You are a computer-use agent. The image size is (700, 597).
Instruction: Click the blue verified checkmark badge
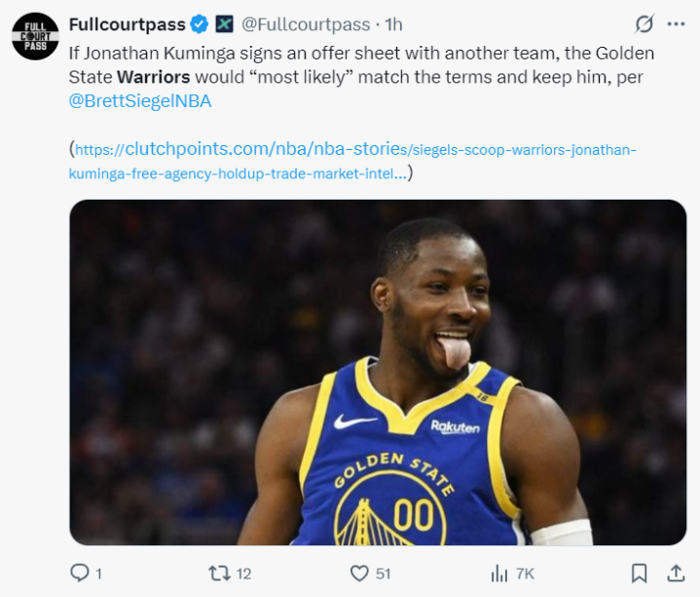click(200, 24)
